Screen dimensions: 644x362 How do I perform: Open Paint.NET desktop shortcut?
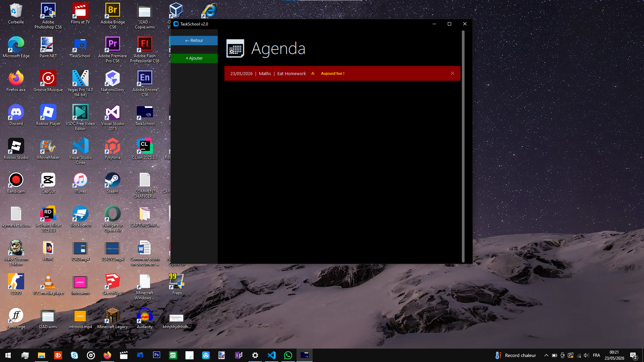(x=48, y=48)
